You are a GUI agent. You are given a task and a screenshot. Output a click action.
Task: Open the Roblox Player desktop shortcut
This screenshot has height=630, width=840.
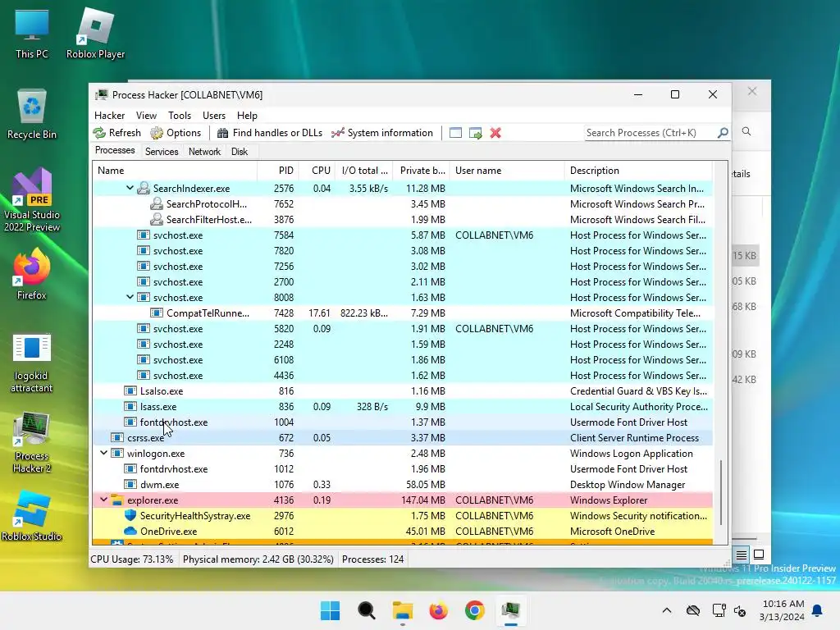tap(95, 34)
